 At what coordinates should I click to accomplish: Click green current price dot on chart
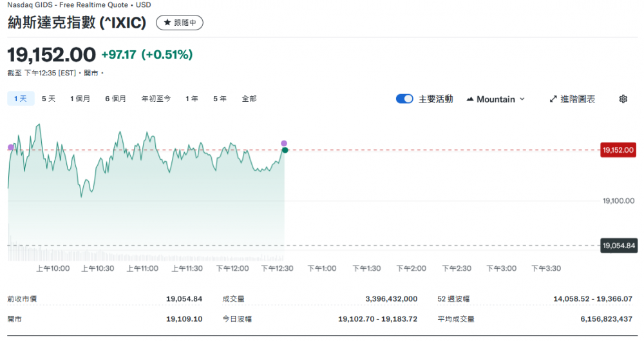pyautogui.click(x=285, y=150)
